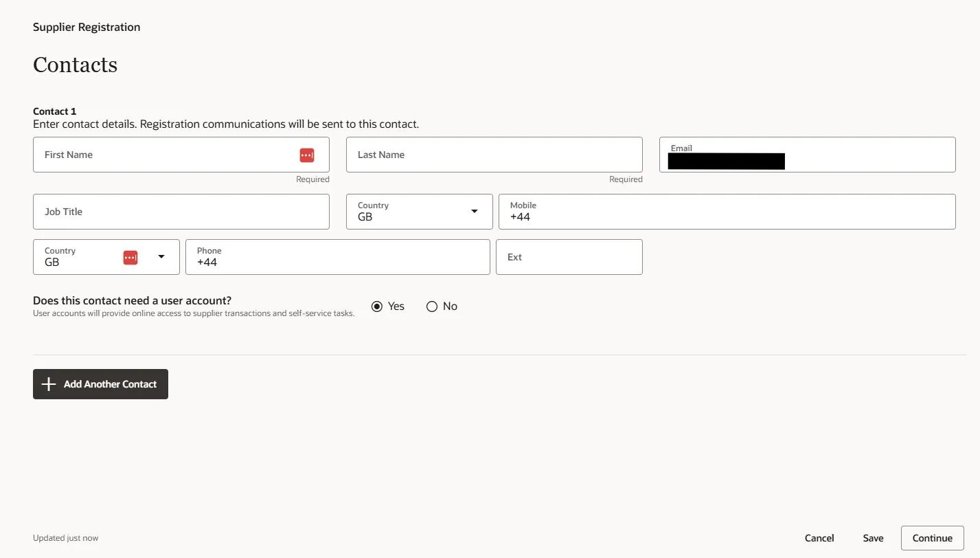980x558 pixels.
Task: Click the Phone number field
Action: (338, 257)
